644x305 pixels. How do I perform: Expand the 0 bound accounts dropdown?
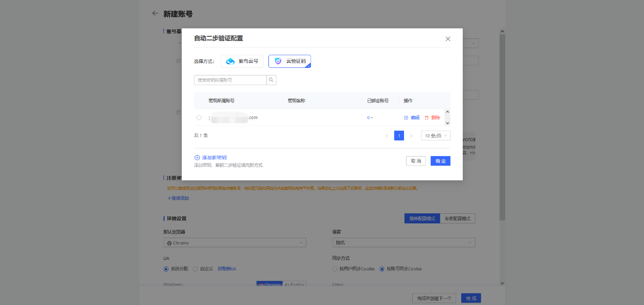click(x=370, y=117)
